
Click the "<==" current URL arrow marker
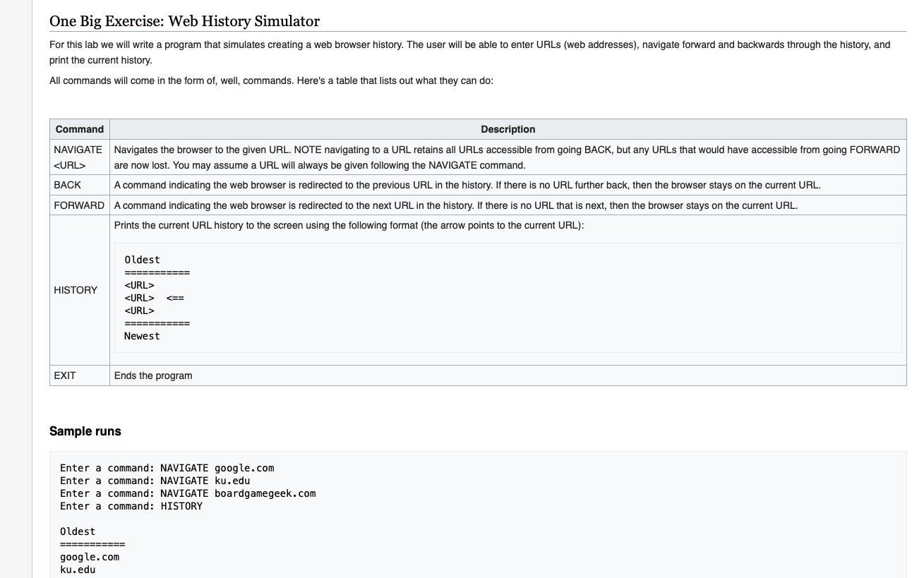(x=176, y=298)
